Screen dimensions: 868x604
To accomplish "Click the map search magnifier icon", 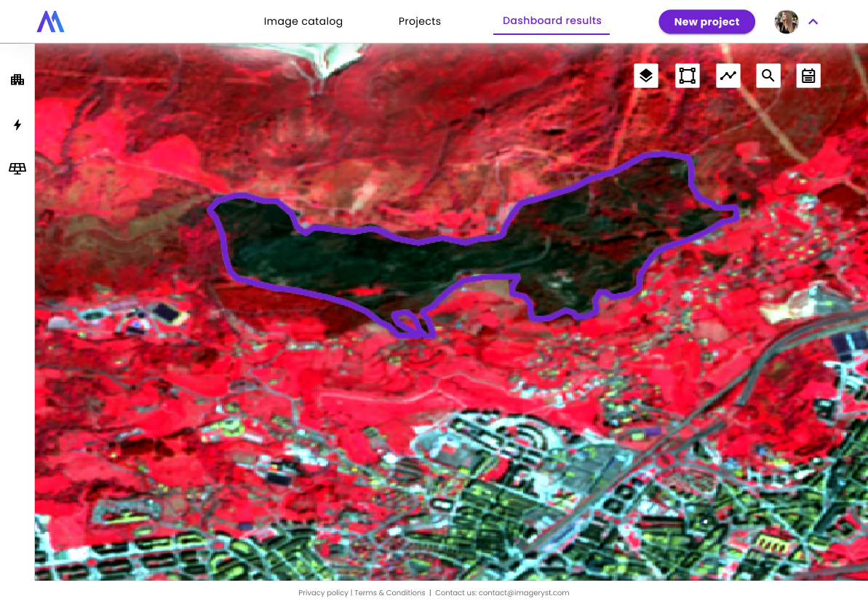I will pyautogui.click(x=768, y=76).
